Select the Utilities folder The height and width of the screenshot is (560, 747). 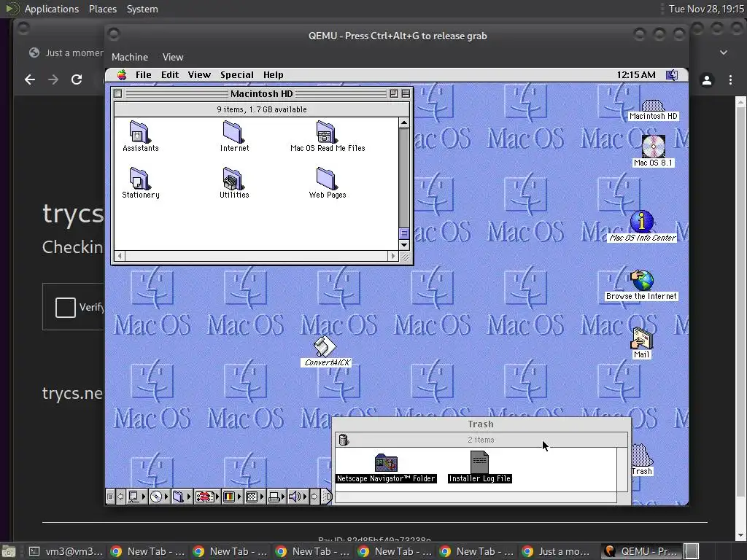pos(234,183)
